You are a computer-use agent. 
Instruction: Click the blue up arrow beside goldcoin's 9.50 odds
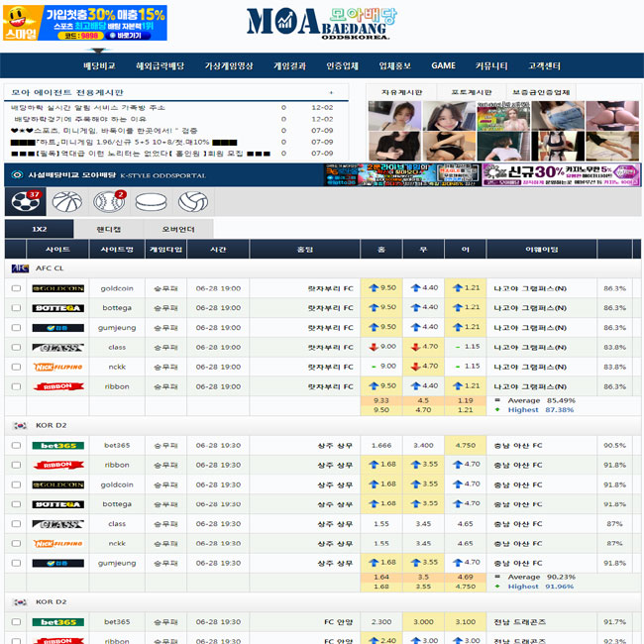374,287
